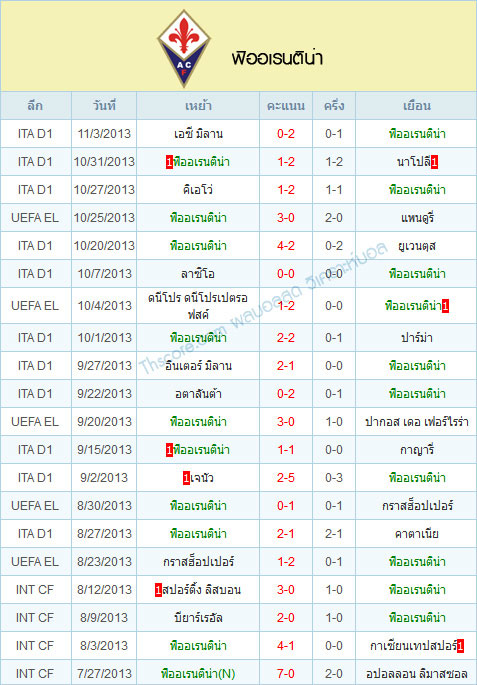
Task: Open home team อินเตอร์ มิลาน
Action: click(198, 366)
